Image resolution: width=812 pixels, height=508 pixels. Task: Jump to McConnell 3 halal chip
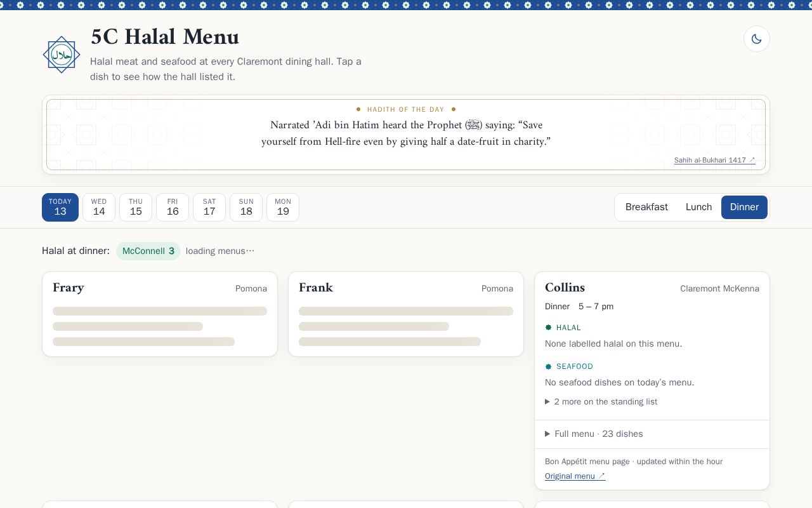point(148,251)
